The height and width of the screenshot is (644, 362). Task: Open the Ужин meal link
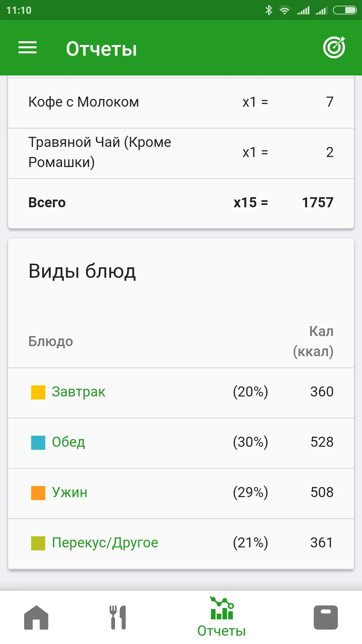coord(70,492)
